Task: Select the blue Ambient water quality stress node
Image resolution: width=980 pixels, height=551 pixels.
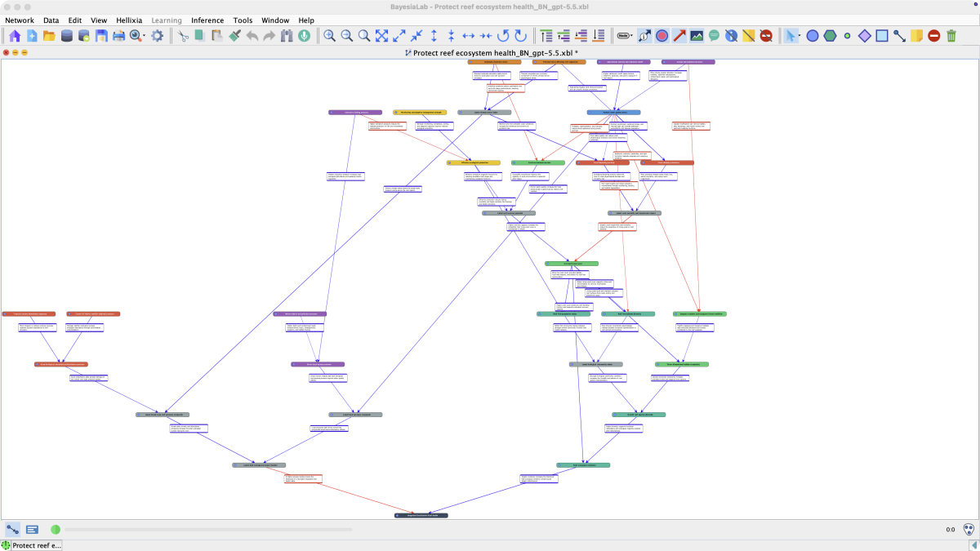Action: click(613, 112)
